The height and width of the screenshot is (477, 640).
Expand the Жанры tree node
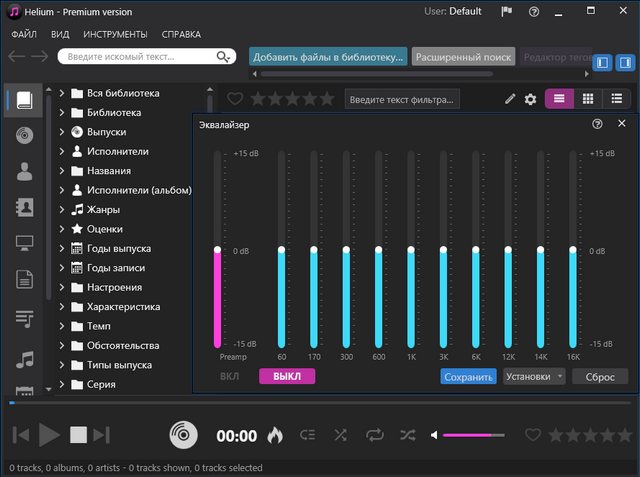pyautogui.click(x=62, y=210)
